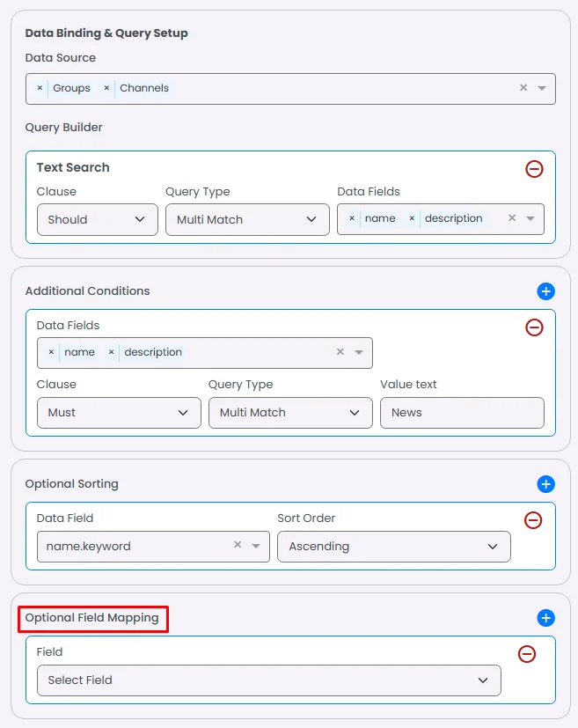Remove the Additional Conditions entry
Viewport: 578px width, 728px height.
pos(534,327)
